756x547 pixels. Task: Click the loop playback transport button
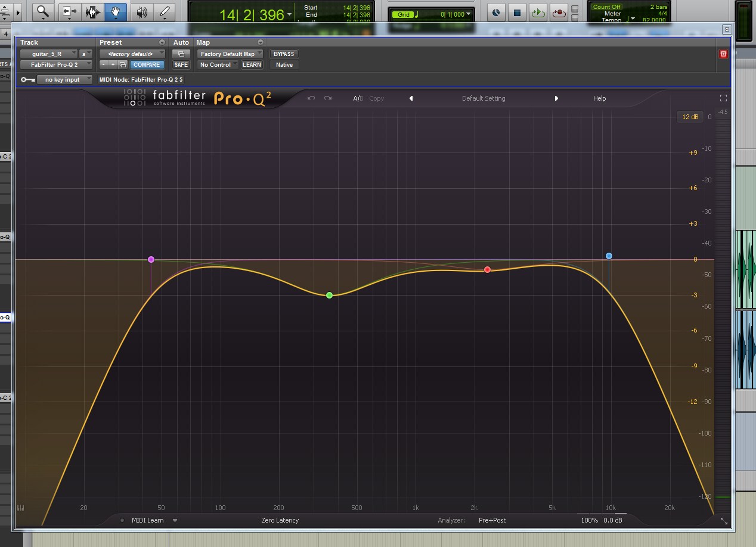point(538,12)
